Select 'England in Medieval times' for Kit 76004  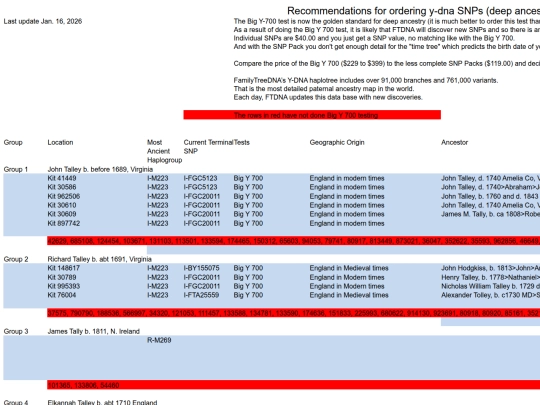point(349,295)
